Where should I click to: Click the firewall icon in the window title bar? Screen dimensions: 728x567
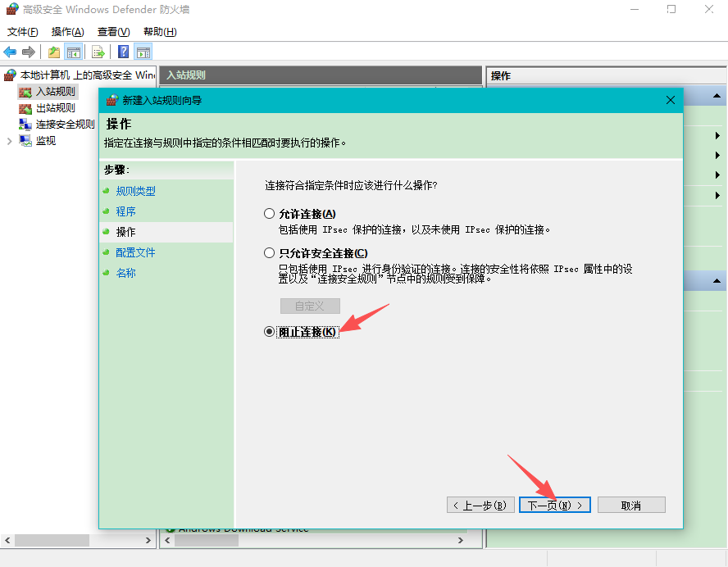click(11, 9)
